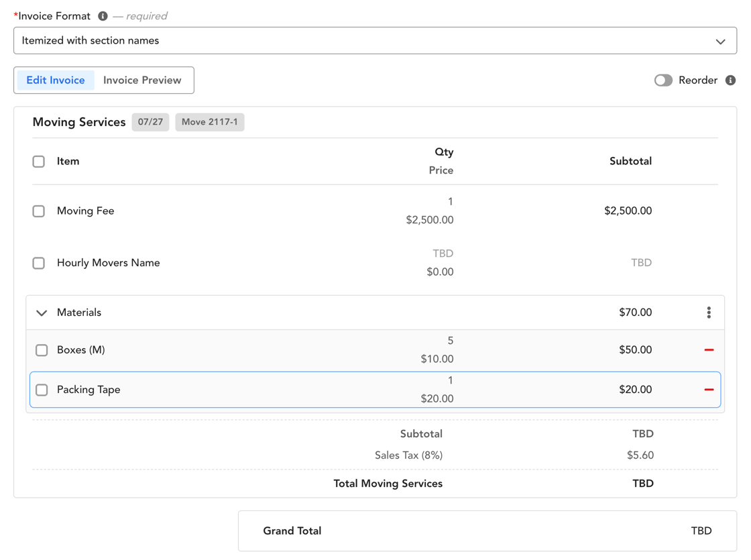Switch to the Edit Invoice tab
Screen dimensions: 751x560
56,80
